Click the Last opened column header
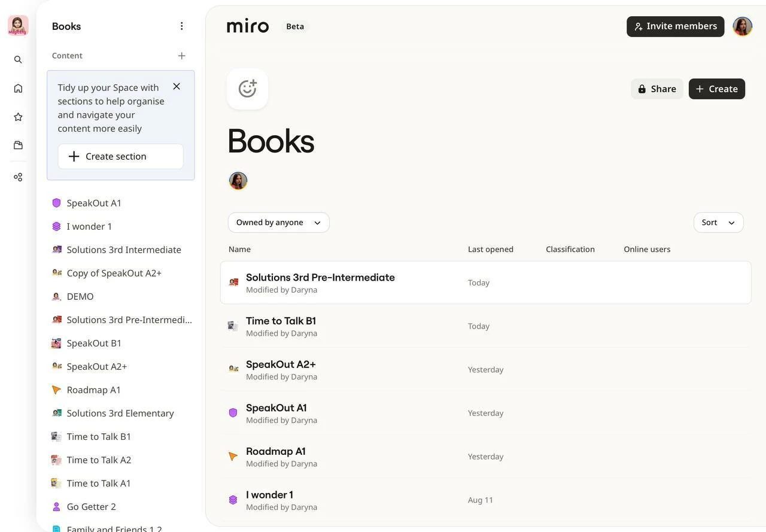The height and width of the screenshot is (532, 766). [491, 250]
